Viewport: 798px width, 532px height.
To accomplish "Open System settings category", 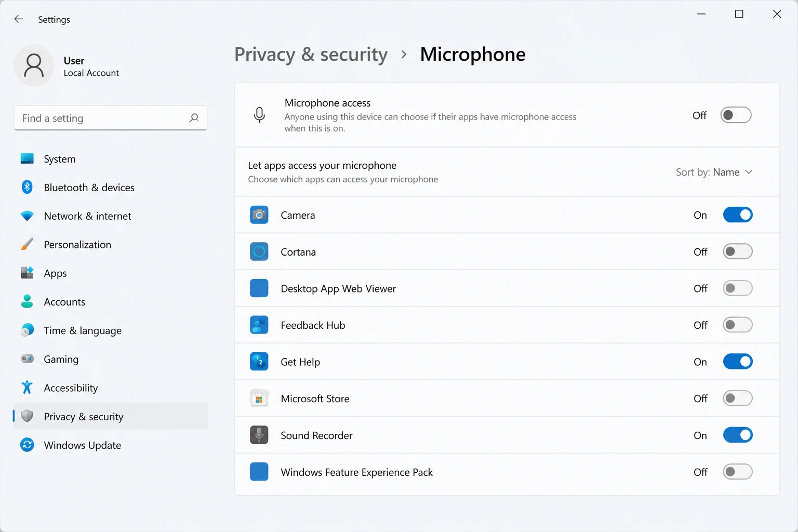I will click(111, 158).
